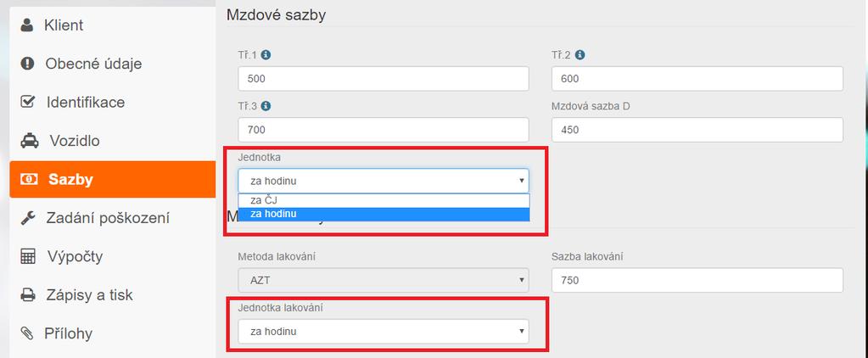Click the Sazba lakování field
Viewport: 868px width, 358px height.
pos(697,281)
